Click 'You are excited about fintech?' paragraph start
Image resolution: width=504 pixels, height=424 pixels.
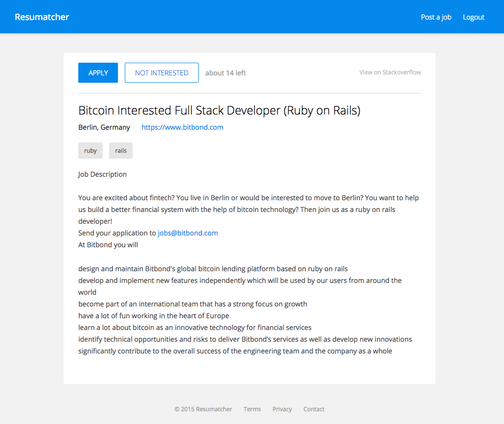click(126, 198)
